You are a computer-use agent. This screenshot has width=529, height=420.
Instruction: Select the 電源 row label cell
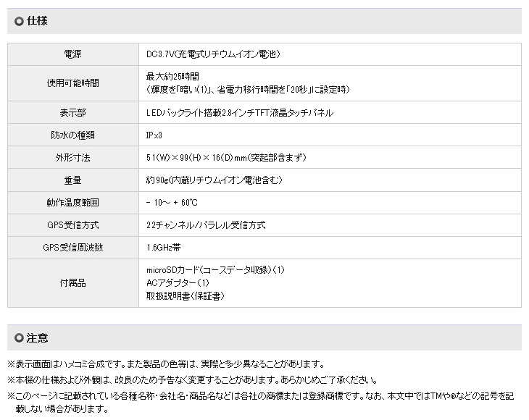[x=72, y=54]
